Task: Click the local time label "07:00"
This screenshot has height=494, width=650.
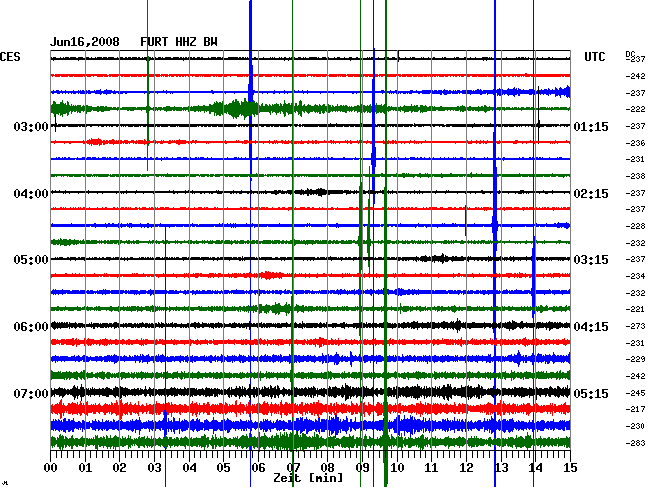Action: pos(31,393)
